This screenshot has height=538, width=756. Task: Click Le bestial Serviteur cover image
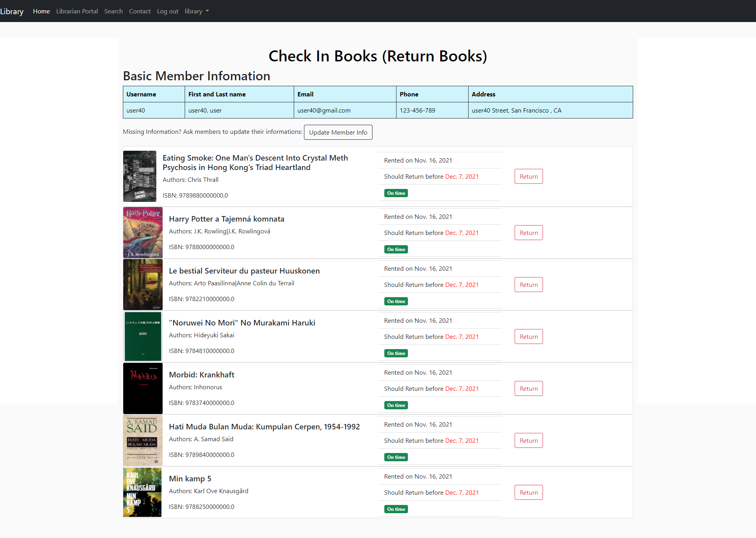point(143,285)
